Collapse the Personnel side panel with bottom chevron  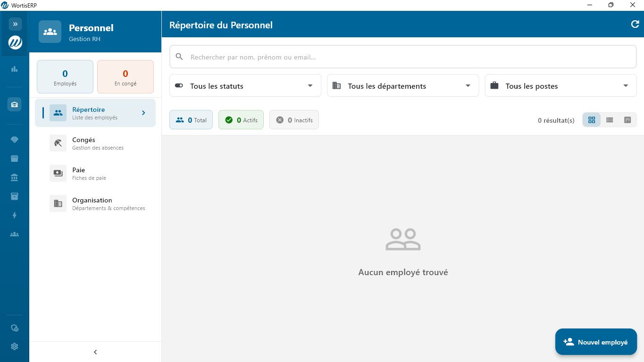95,352
